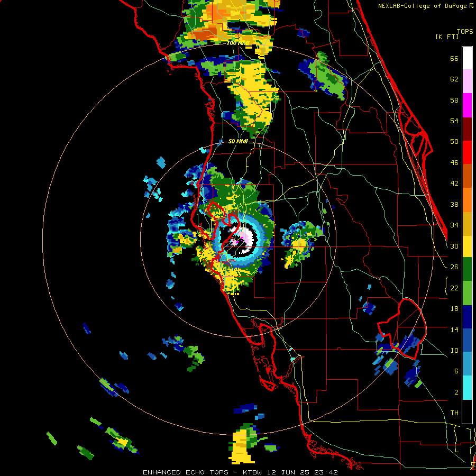Screen dimensions: 476x476
Task: Click the 'ENHANCED ECHO TOPS' caption text
Action: point(186,472)
